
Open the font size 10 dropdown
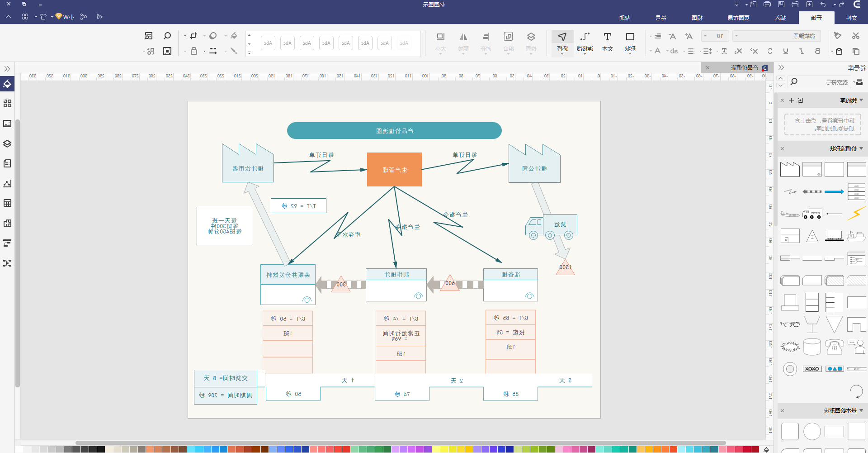[714, 36]
